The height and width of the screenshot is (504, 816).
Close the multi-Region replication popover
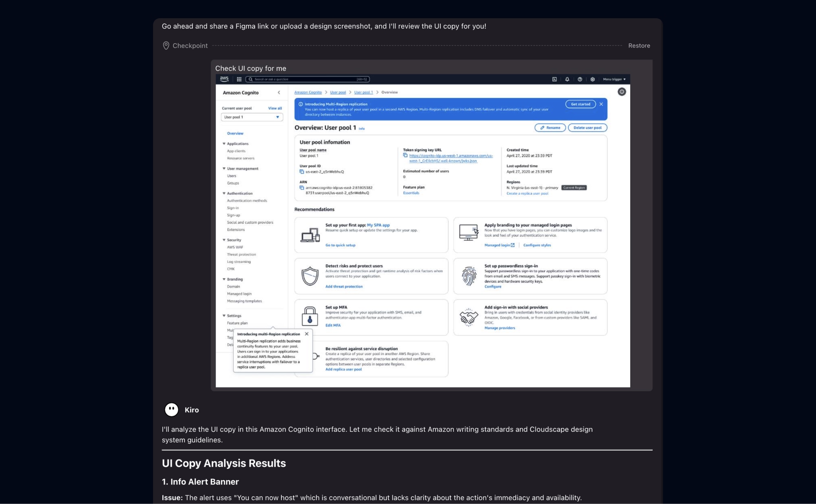(306, 334)
